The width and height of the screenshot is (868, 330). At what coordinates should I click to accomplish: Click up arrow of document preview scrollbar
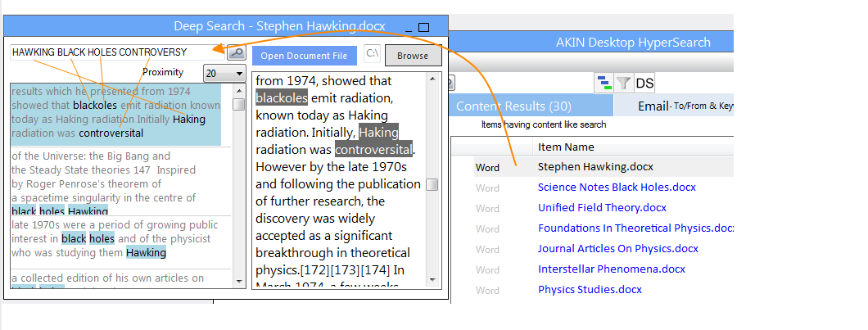(x=432, y=79)
